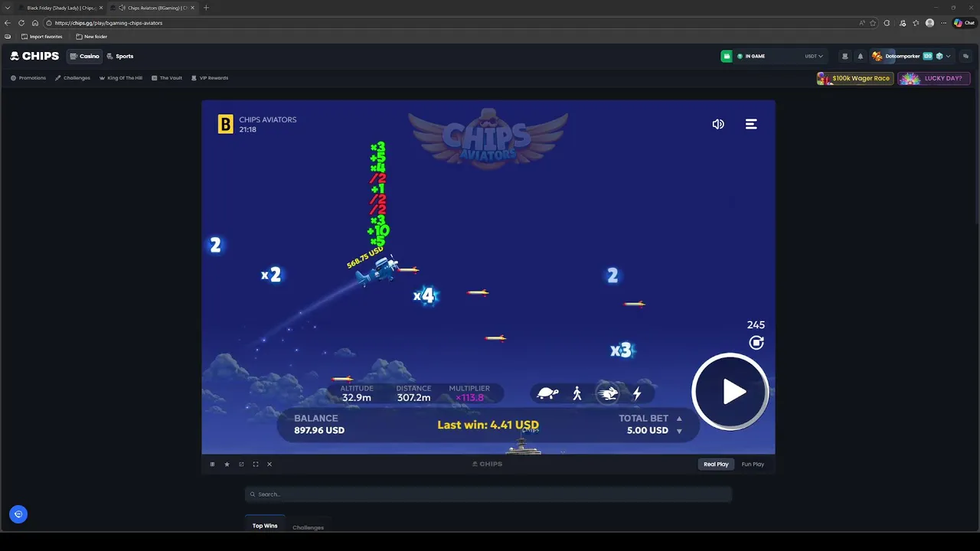Viewport: 980px width, 551px height.
Task: Click the Read aloud icon in address bar
Action: coord(862,23)
